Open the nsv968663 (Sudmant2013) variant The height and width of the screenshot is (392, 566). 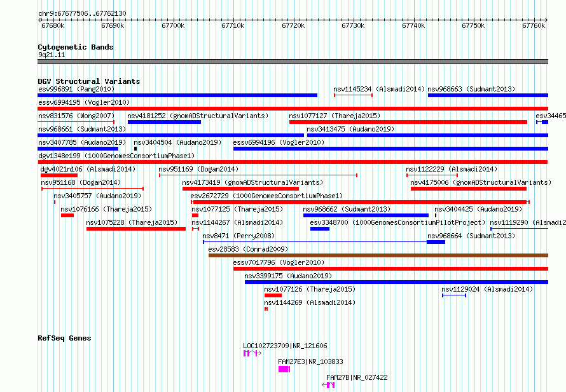(x=488, y=95)
